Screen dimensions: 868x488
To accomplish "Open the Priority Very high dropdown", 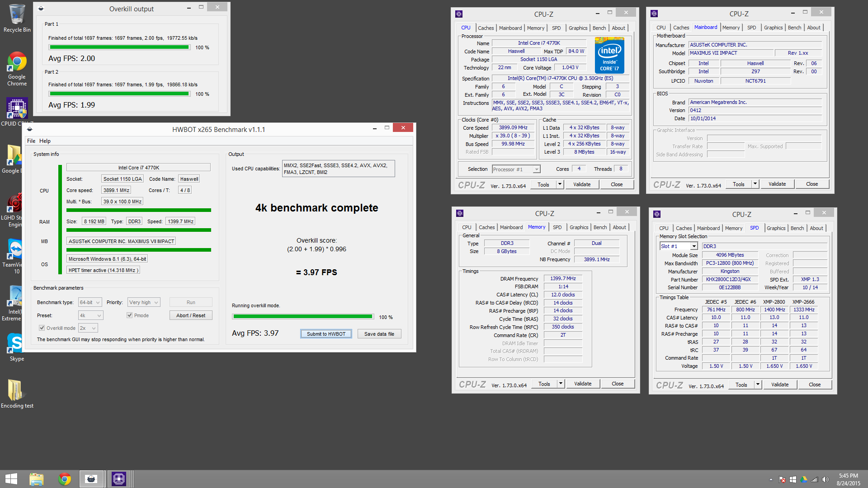I will (x=144, y=302).
